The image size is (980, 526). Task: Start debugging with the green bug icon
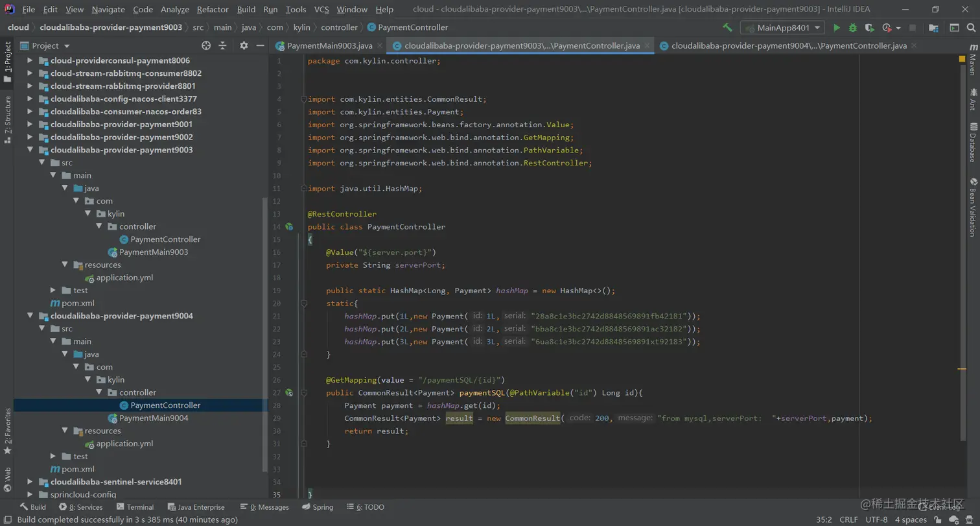coord(853,28)
